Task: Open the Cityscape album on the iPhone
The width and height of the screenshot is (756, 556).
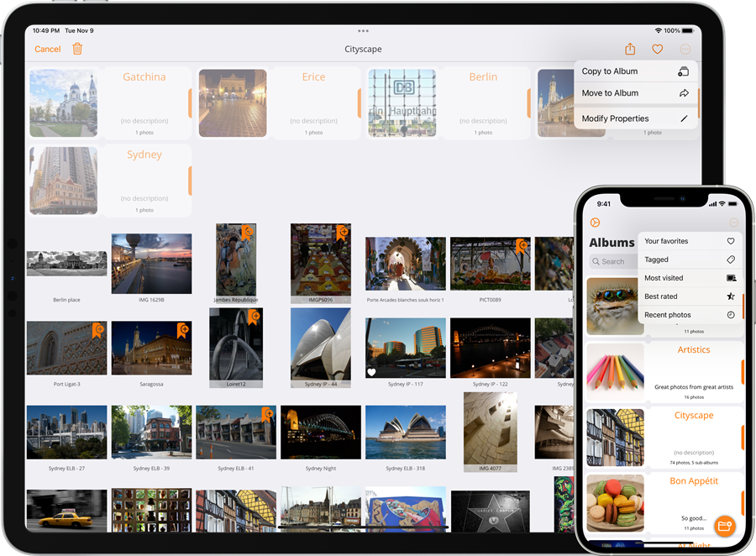Action: pyautogui.click(x=665, y=438)
